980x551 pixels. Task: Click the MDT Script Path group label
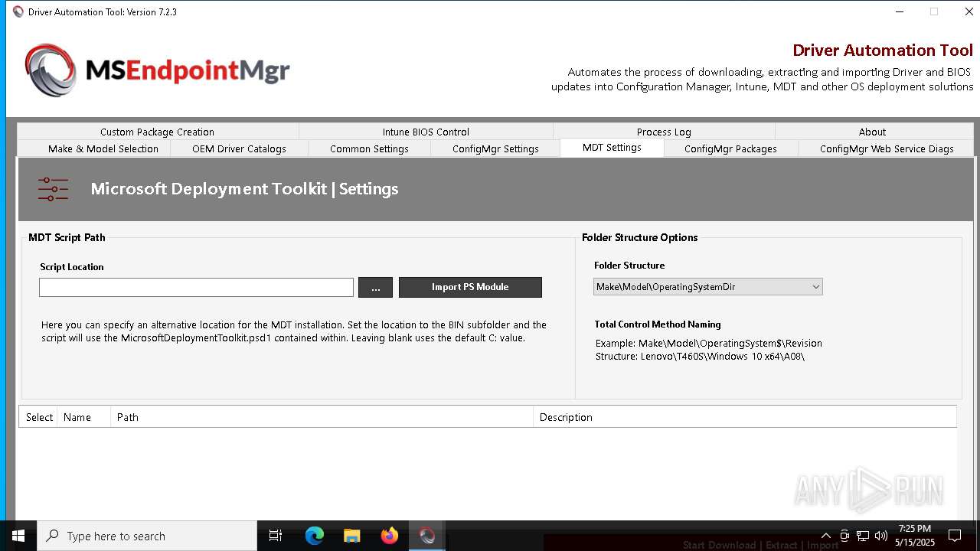coord(67,237)
